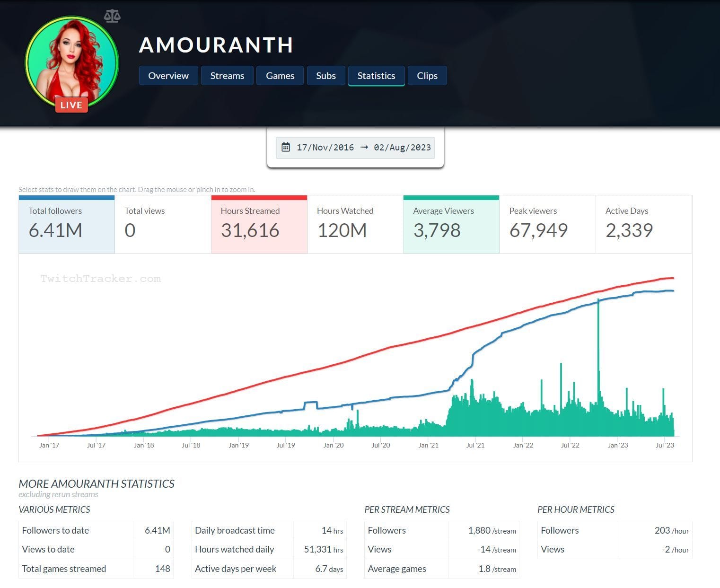The height and width of the screenshot is (588, 720).
Task: Enable the Total views chart series
Action: [163, 224]
